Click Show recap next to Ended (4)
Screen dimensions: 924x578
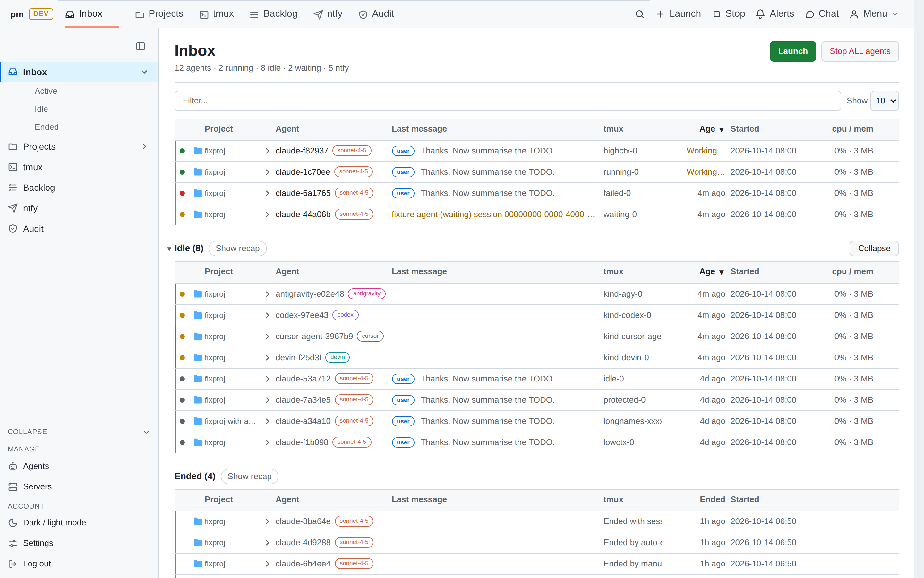[249, 476]
